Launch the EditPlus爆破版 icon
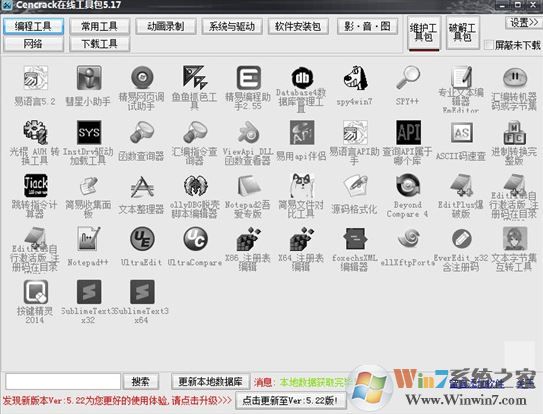Viewport: 543px width, 414px height. tap(462, 186)
